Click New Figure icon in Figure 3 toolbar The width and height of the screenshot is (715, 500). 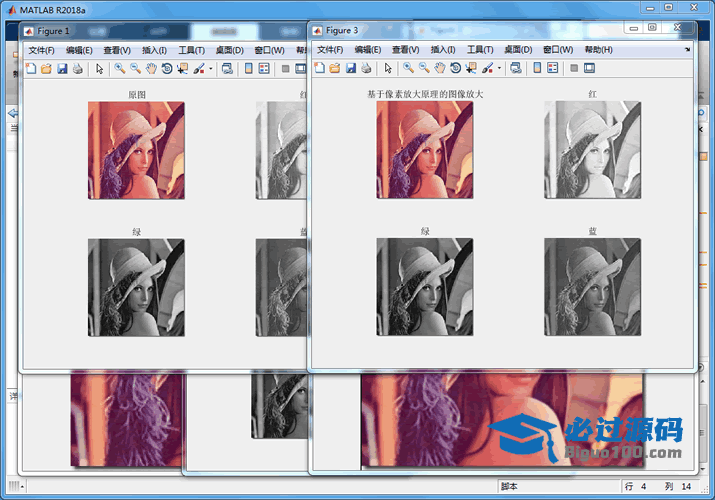319,68
